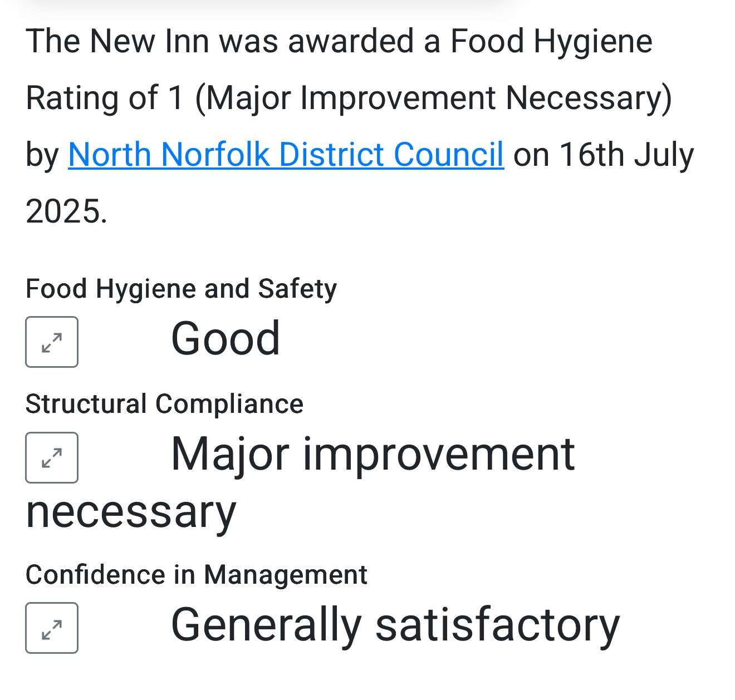Click the 'Generally satisfactory' rating text

click(395, 625)
